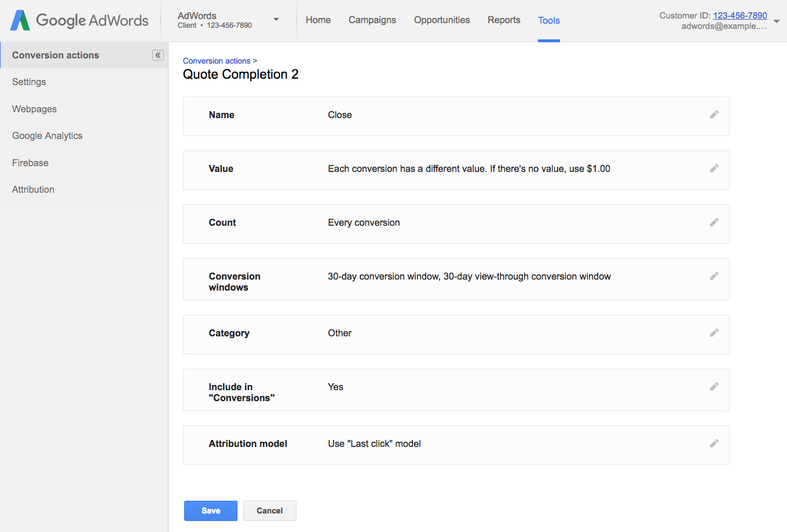This screenshot has height=532, width=787.
Task: Cancel the conversion action edits
Action: (270, 511)
